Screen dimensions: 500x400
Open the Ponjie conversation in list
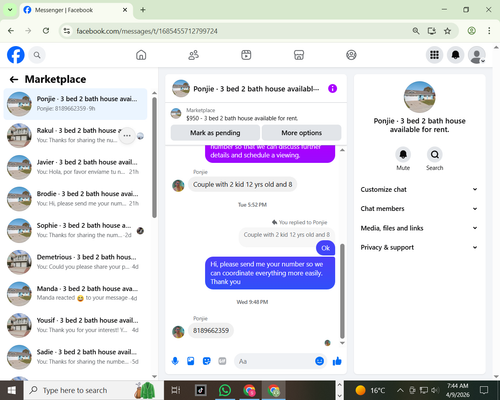75,104
